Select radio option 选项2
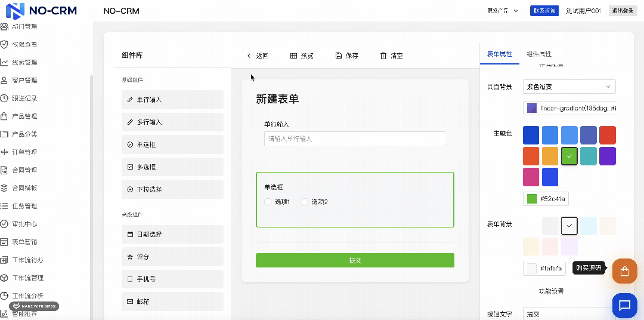 coord(314,202)
